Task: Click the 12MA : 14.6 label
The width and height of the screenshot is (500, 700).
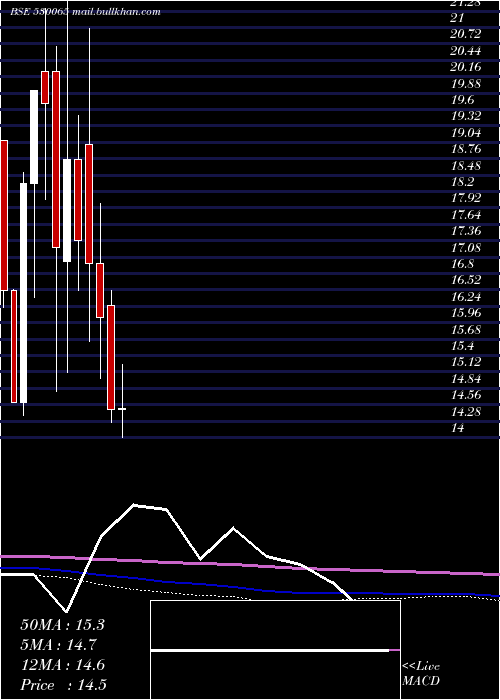Action: [x=63, y=665]
